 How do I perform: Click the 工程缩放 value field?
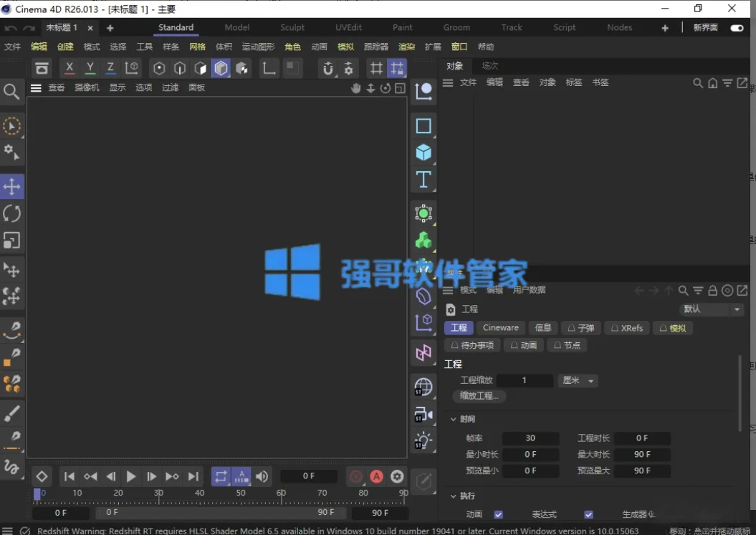(525, 381)
